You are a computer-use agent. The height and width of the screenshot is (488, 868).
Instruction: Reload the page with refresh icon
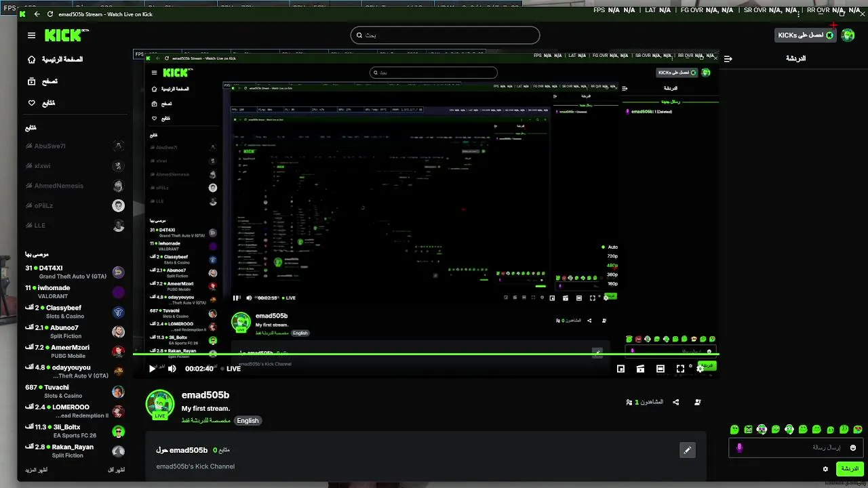50,14
